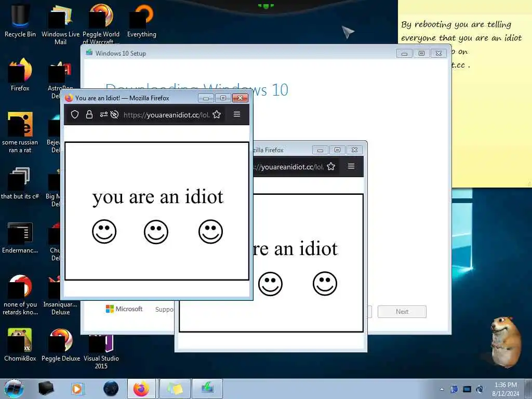
Task: Click the Microsoft logo in Windows 10 Setup
Action: point(124,309)
